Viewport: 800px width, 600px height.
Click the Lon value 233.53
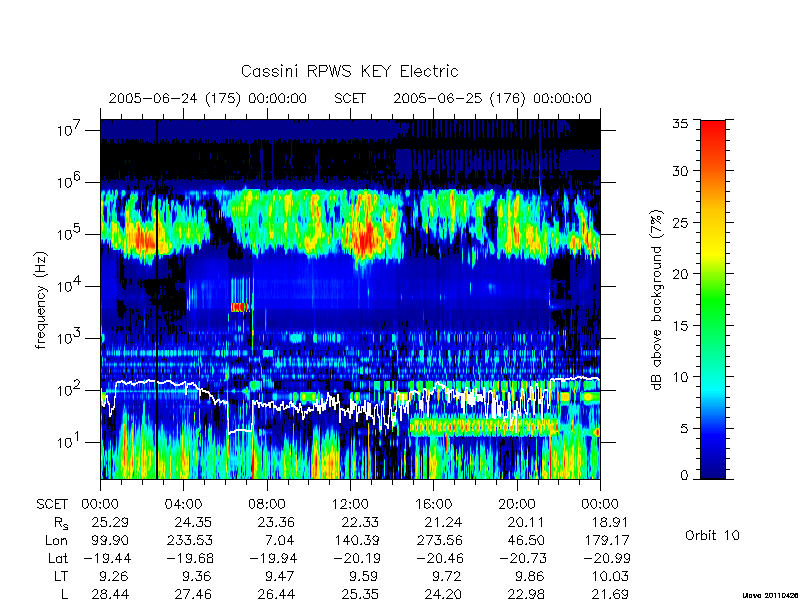(x=190, y=540)
